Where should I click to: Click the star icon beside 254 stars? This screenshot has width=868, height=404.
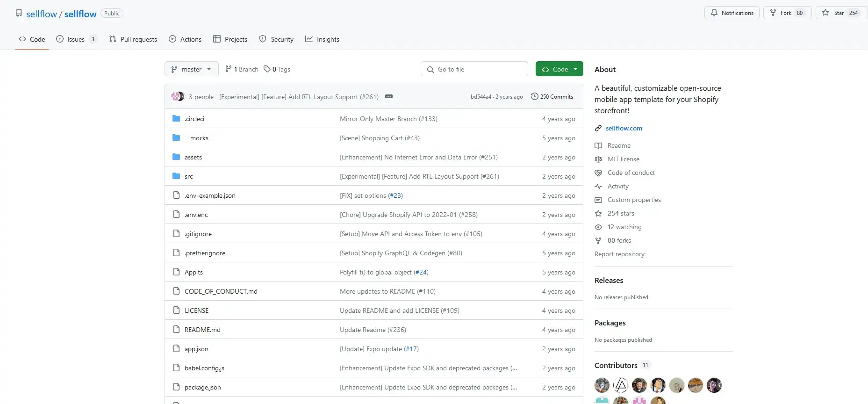point(598,213)
